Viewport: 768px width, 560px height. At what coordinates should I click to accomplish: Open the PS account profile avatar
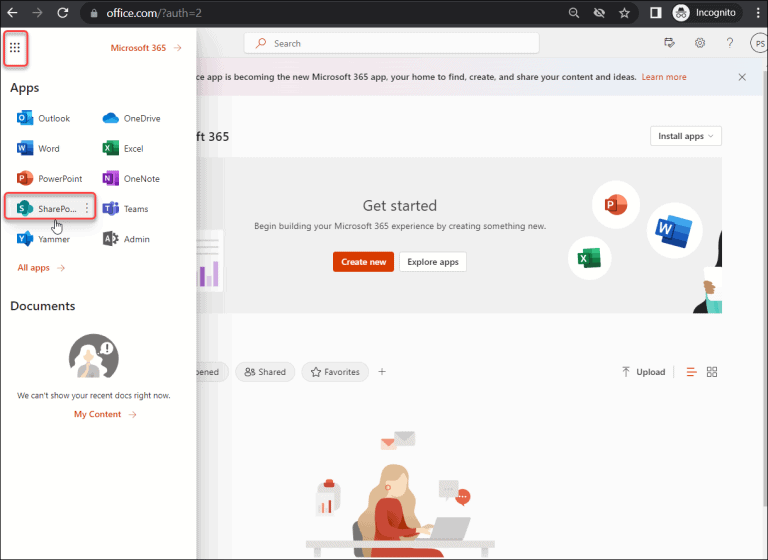(759, 43)
